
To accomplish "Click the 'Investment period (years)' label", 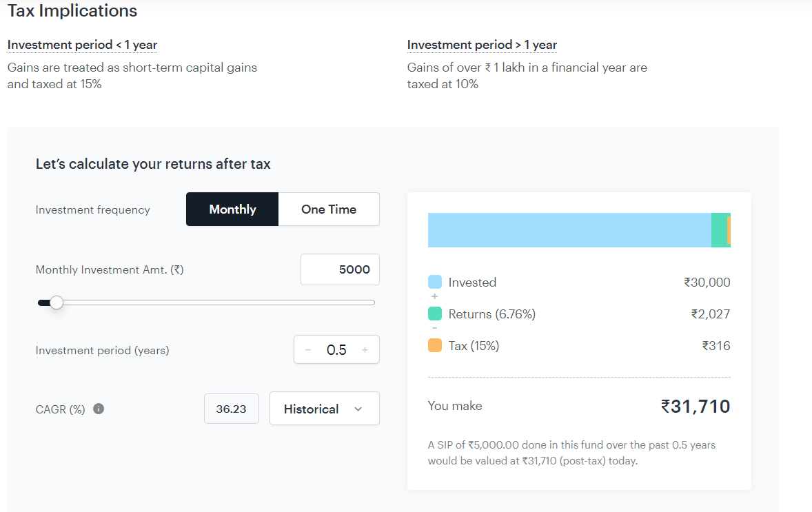I will [x=103, y=351].
